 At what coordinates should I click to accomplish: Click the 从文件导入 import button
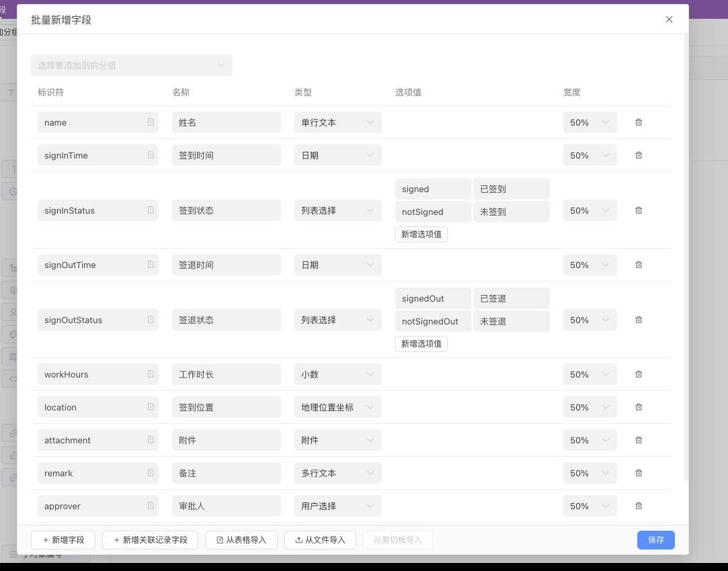[320, 540]
